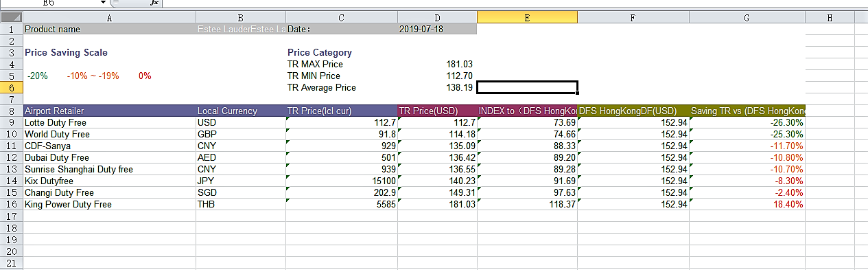Click the AED currency cell

coord(240,157)
